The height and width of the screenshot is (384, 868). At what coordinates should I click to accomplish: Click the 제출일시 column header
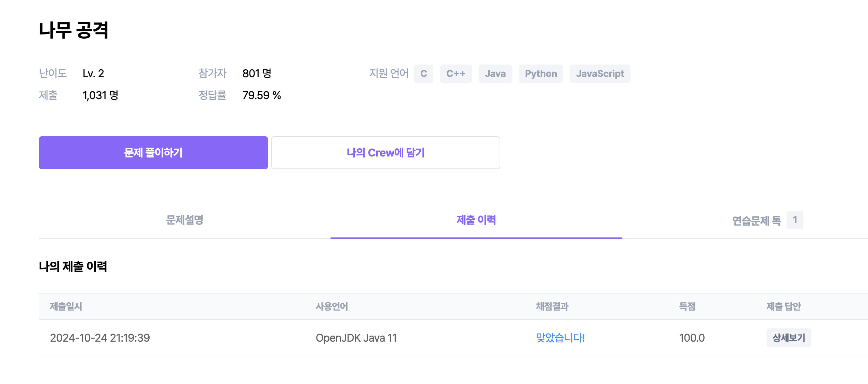[x=66, y=306]
